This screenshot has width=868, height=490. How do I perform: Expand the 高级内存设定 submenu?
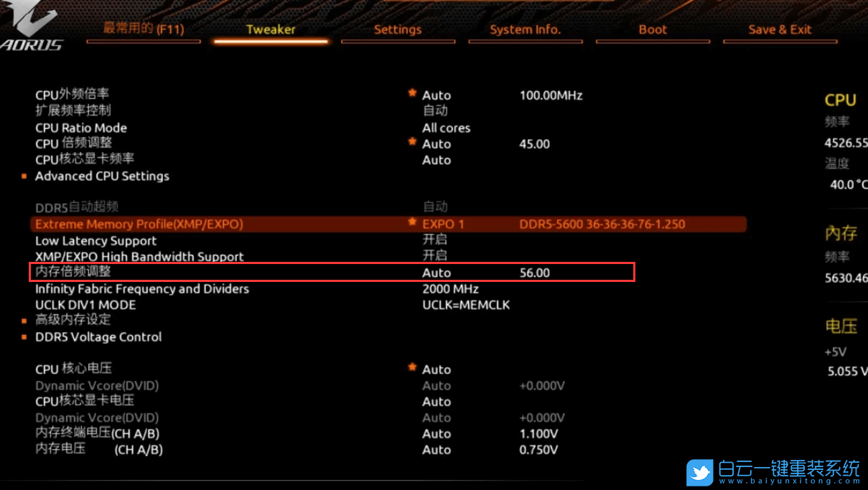[73, 320]
